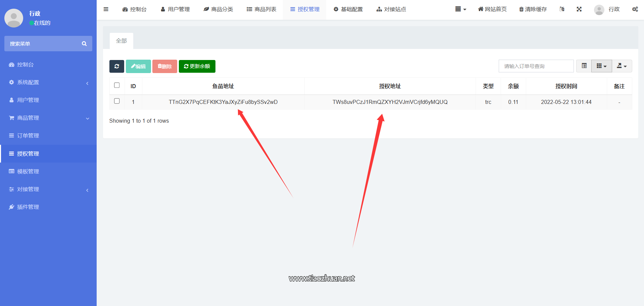Image resolution: width=644 pixels, height=306 pixels.
Task: Open 商品列表 tab in top navigation
Action: pos(261,9)
